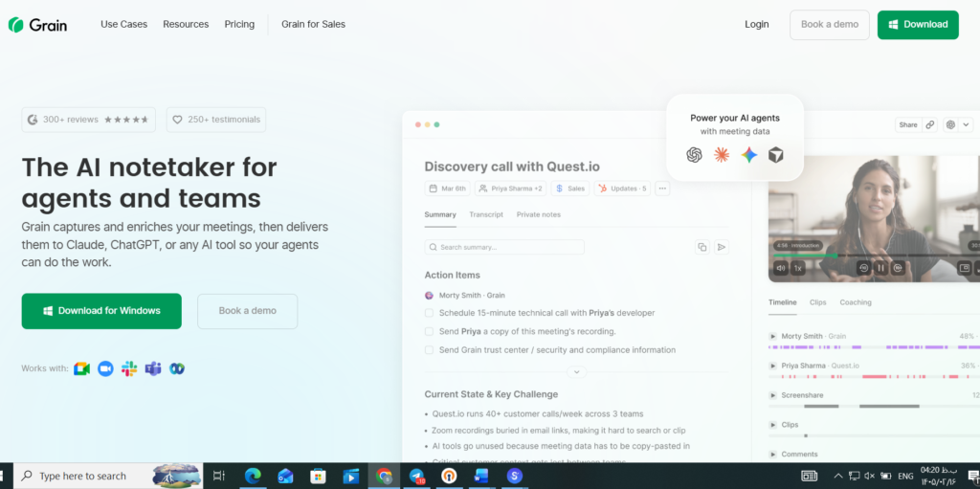Expand the Screenshare timeline row
The height and width of the screenshot is (489, 980).
point(772,395)
